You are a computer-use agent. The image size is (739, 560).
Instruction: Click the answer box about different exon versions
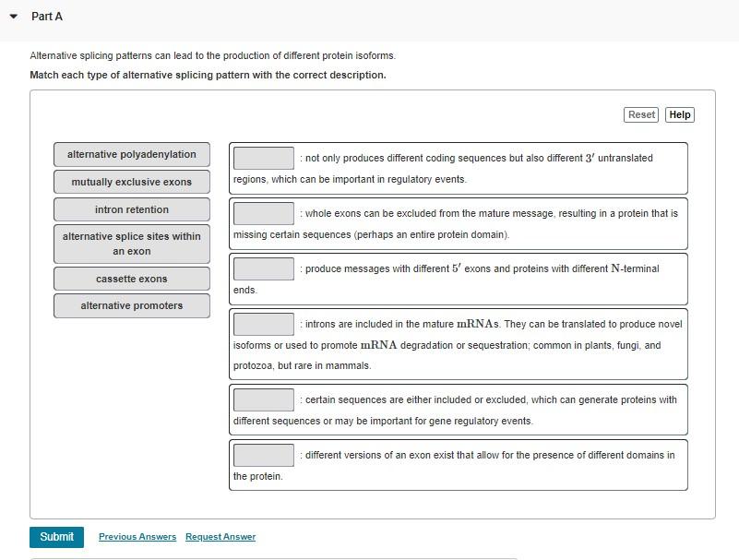263,455
